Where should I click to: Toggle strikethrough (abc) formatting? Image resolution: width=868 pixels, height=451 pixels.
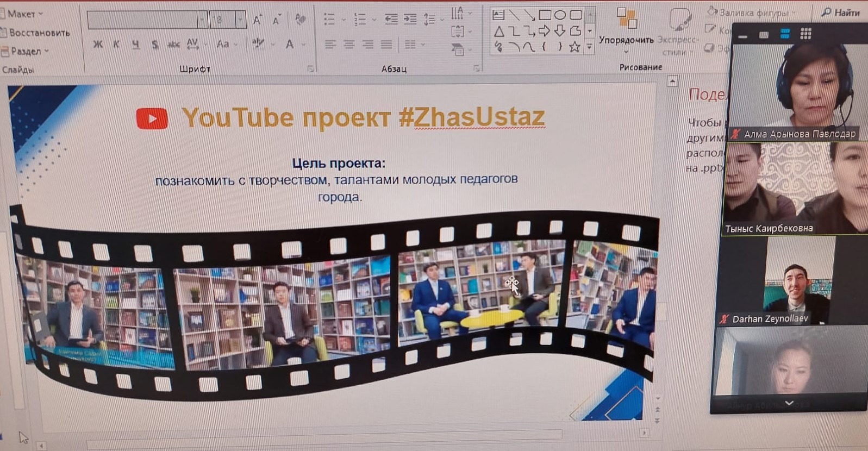click(x=173, y=45)
